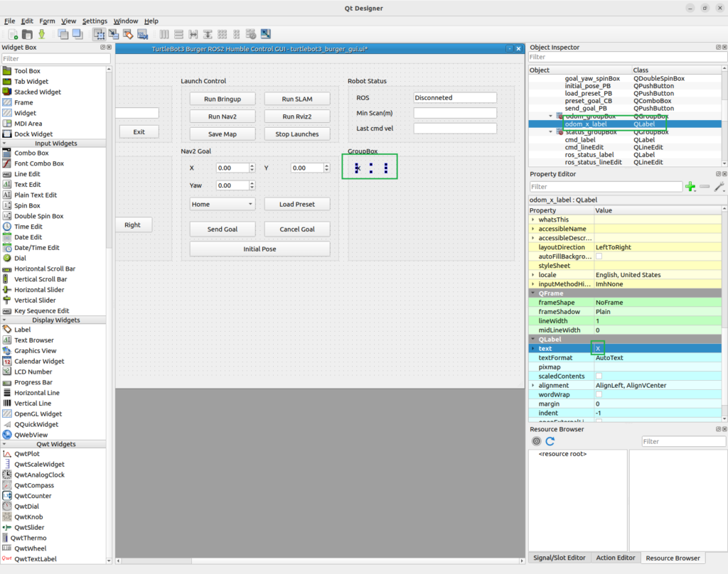The height and width of the screenshot is (574, 728).
Task: Float the Widget Box dock panel
Action: pyautogui.click(x=102, y=48)
